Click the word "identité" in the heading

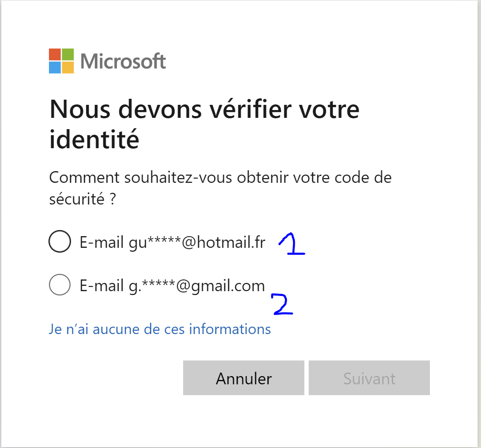tap(94, 139)
